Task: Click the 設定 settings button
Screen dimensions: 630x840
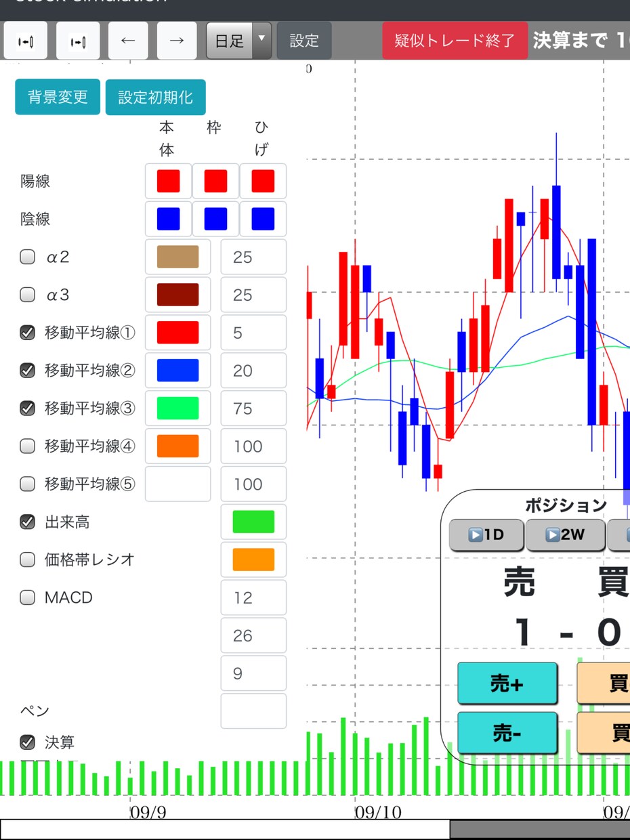Action: pyautogui.click(x=304, y=41)
